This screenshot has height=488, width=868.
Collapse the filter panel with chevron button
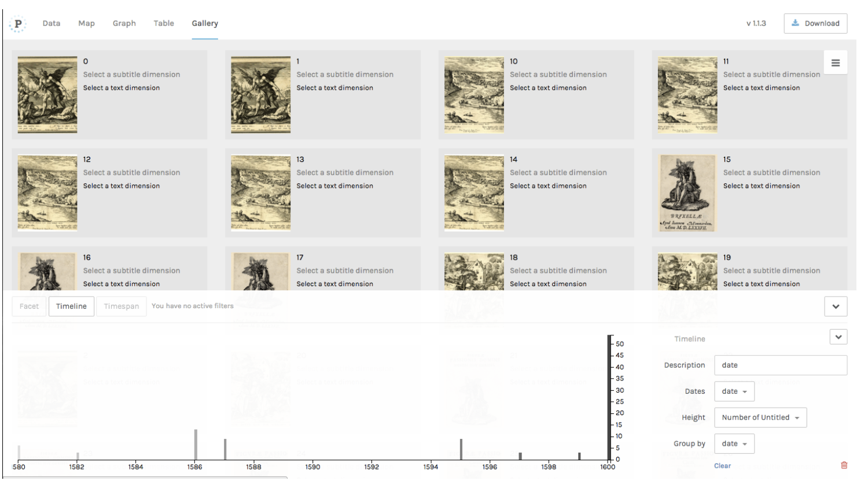(x=835, y=306)
